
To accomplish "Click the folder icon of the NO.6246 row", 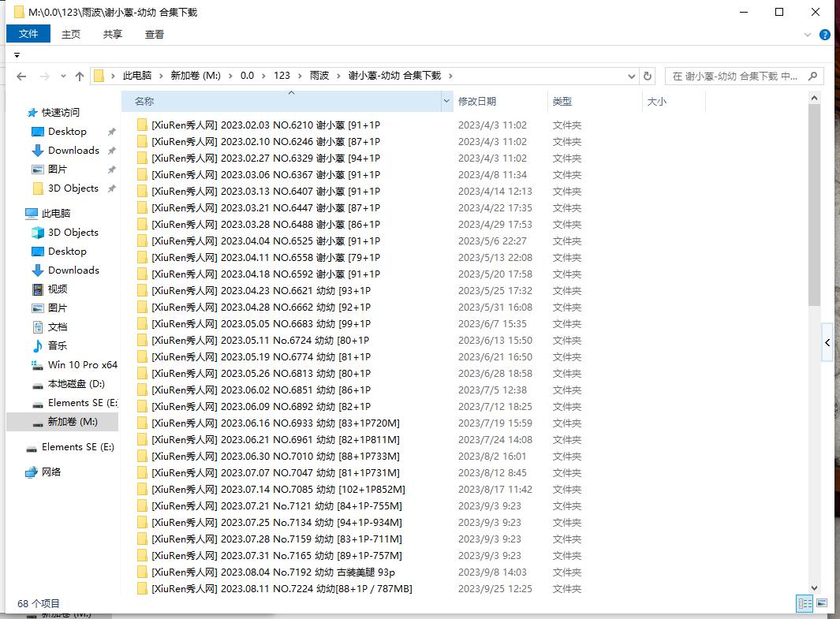I will pos(142,142).
